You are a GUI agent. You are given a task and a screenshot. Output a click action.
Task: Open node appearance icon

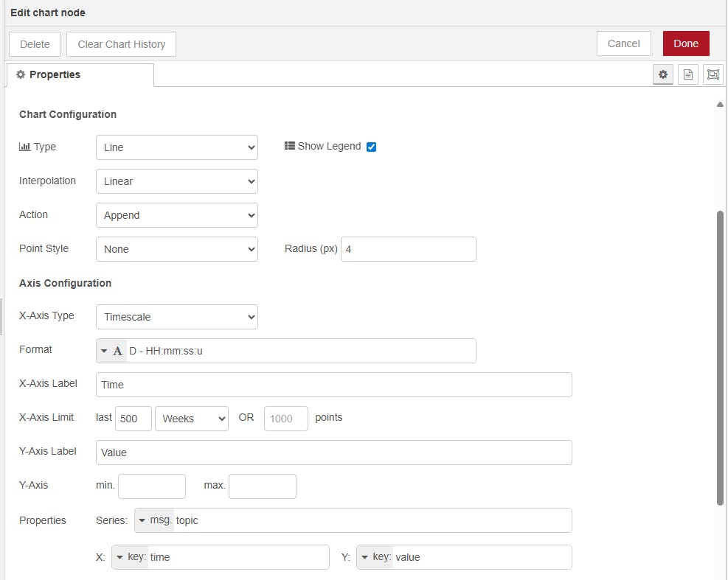(713, 74)
